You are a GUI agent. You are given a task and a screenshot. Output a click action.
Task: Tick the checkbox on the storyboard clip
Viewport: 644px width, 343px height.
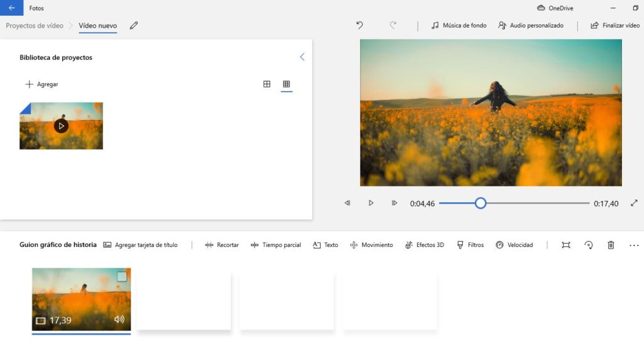tap(122, 276)
